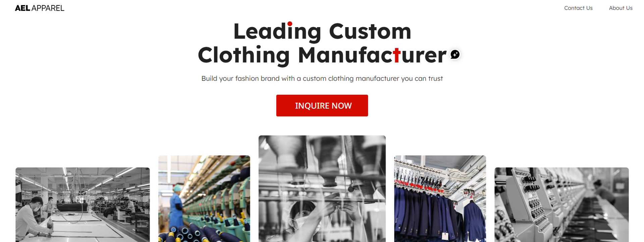Click the word Custom in the headline
The image size is (644, 242).
point(370,31)
